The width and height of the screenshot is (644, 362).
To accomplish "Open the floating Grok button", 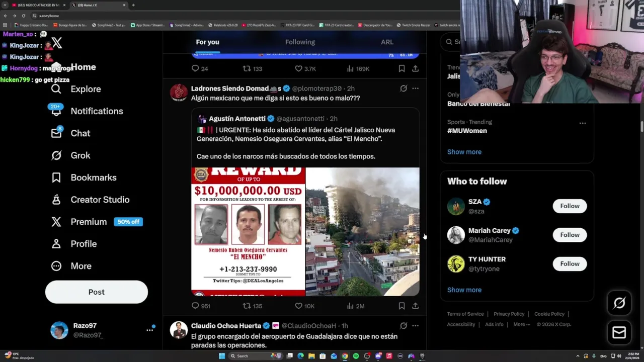I will tap(619, 303).
